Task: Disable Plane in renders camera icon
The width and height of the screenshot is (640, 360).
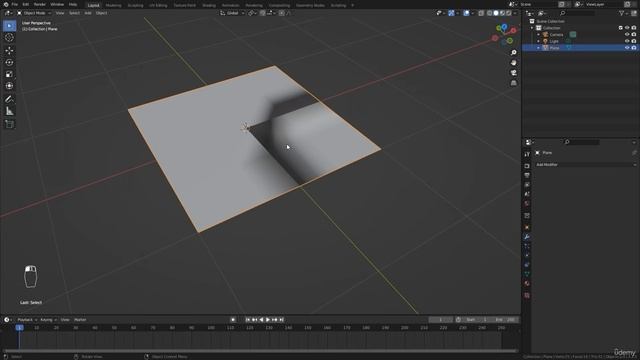Action: click(x=634, y=48)
